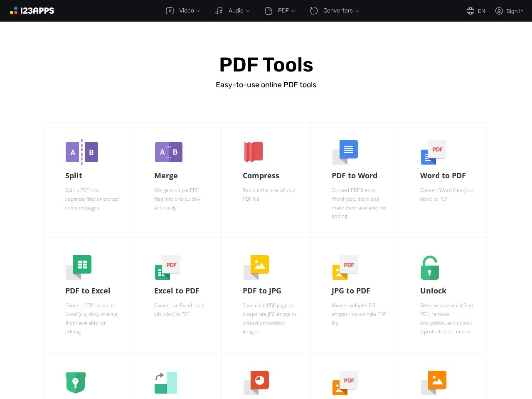Select the JPG to PDF title
Image resolution: width=532 pixels, height=399 pixels.
351,291
